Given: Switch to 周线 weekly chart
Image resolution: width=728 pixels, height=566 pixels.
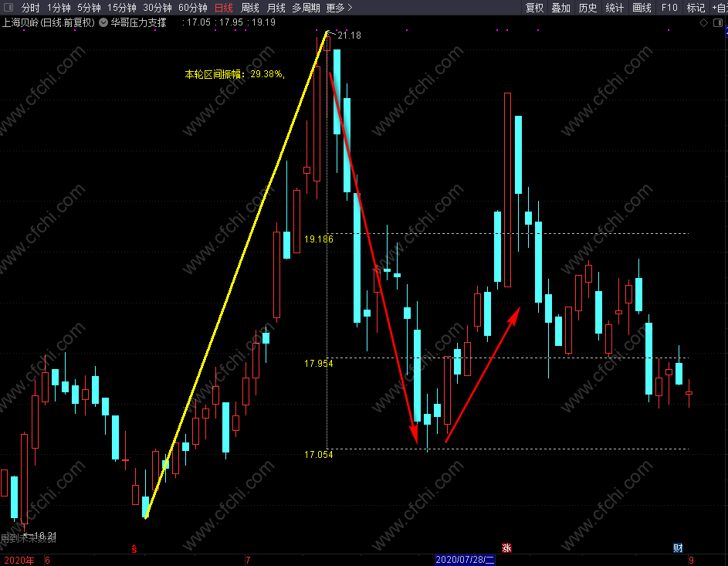Looking at the screenshot, I should (x=250, y=8).
